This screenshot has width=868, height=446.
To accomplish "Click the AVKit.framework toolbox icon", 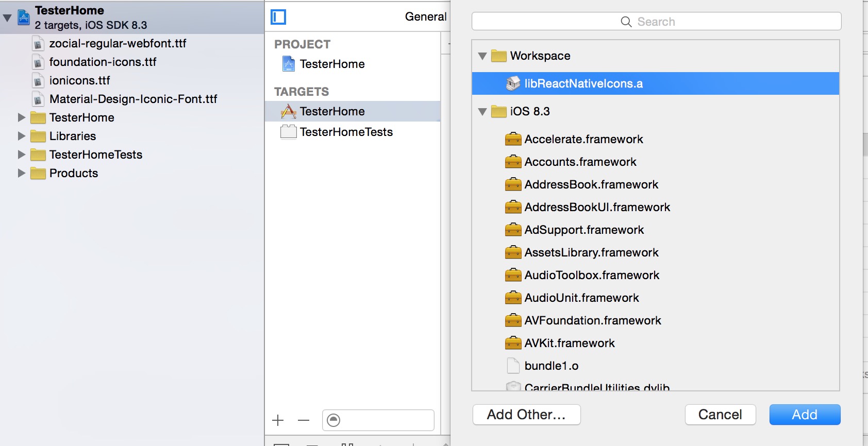I will click(513, 343).
